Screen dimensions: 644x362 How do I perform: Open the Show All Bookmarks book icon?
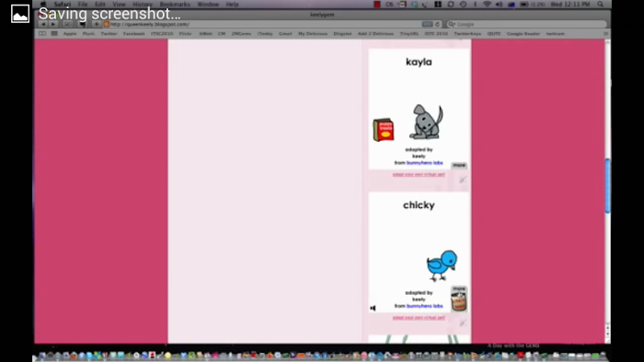pos(42,34)
